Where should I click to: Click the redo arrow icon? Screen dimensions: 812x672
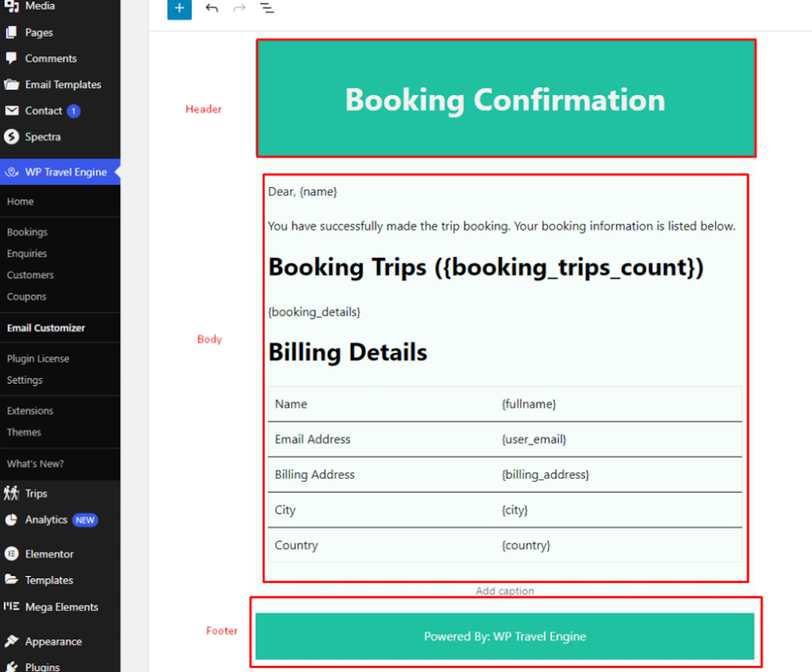(x=239, y=8)
